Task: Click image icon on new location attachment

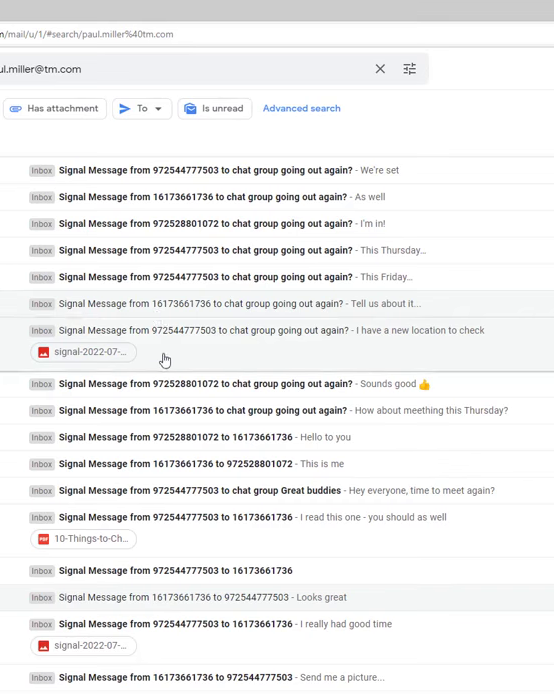Action: 43,352
